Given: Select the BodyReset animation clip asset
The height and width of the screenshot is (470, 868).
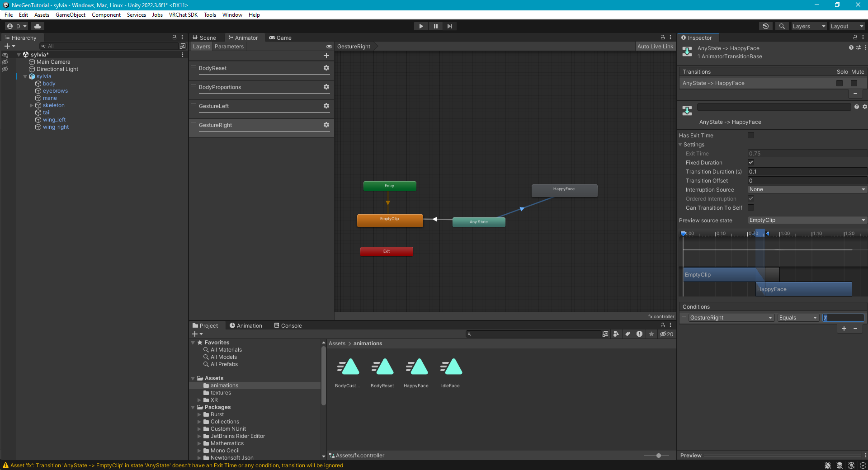Looking at the screenshot, I should 382,373.
